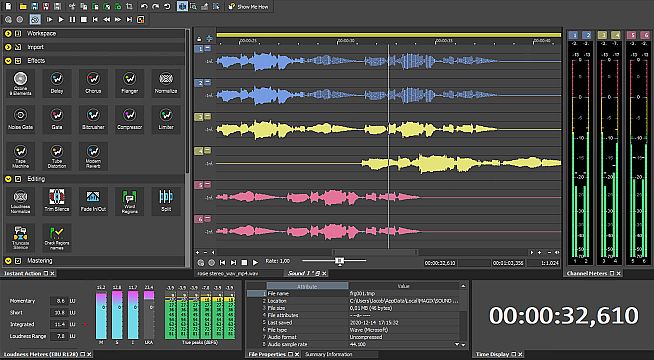Expand the Import section

8,47
